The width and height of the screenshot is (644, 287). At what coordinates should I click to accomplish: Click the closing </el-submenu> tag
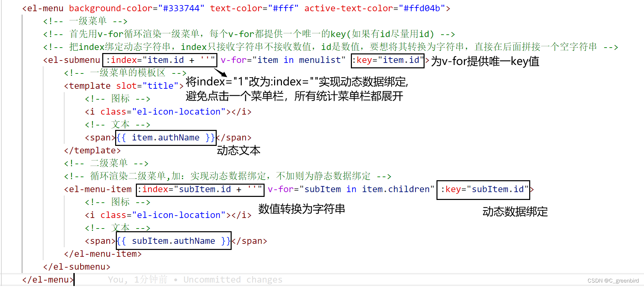click(x=77, y=267)
